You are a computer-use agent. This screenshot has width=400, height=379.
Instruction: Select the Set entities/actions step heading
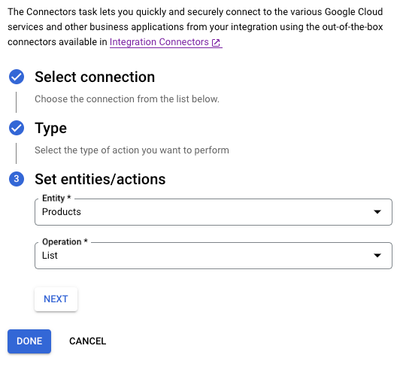click(100, 179)
